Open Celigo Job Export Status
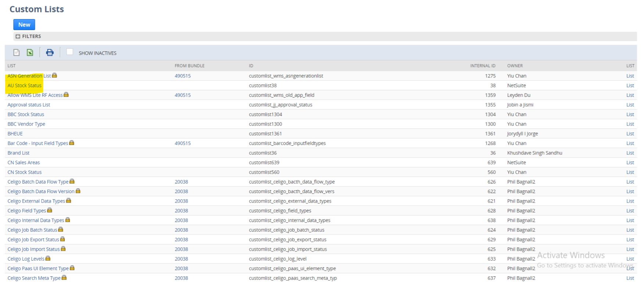 [33, 240]
